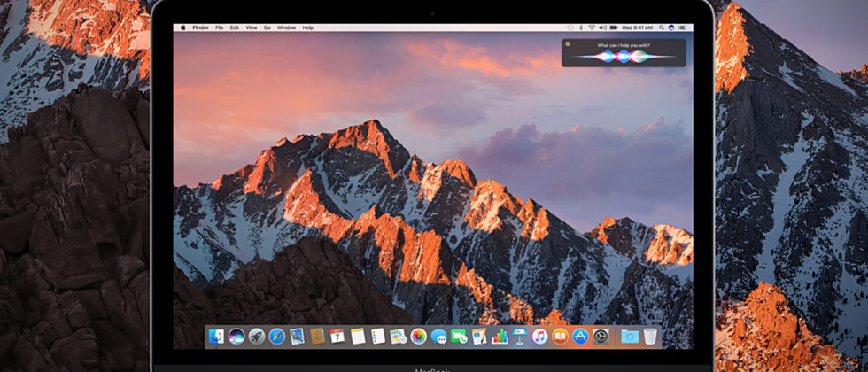Open Notification Center from menu bar

[x=680, y=27]
